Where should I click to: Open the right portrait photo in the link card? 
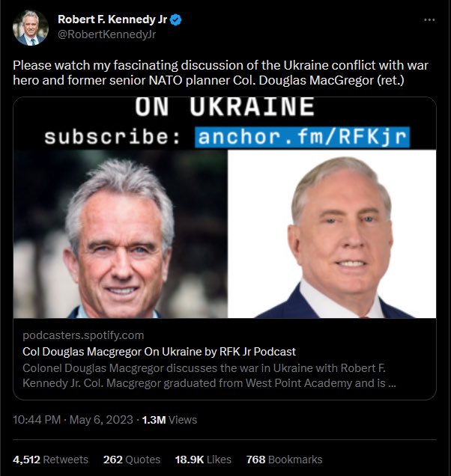click(x=331, y=234)
